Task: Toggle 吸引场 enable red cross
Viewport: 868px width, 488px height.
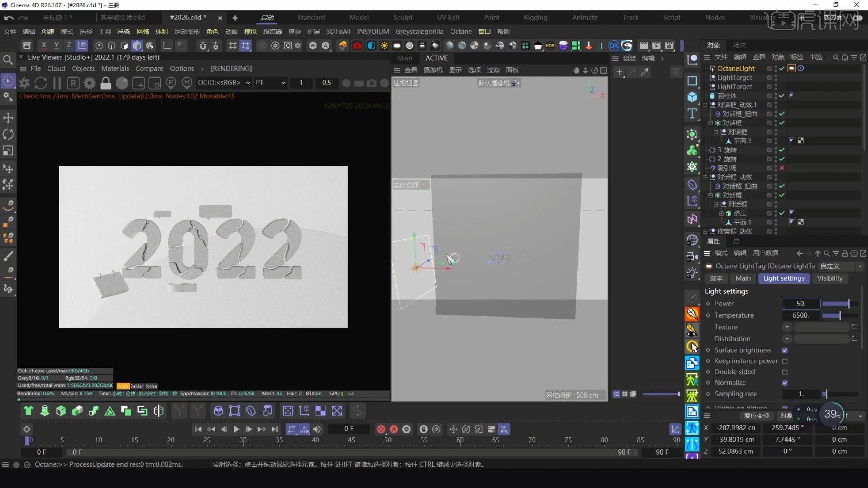Action: 782,168
